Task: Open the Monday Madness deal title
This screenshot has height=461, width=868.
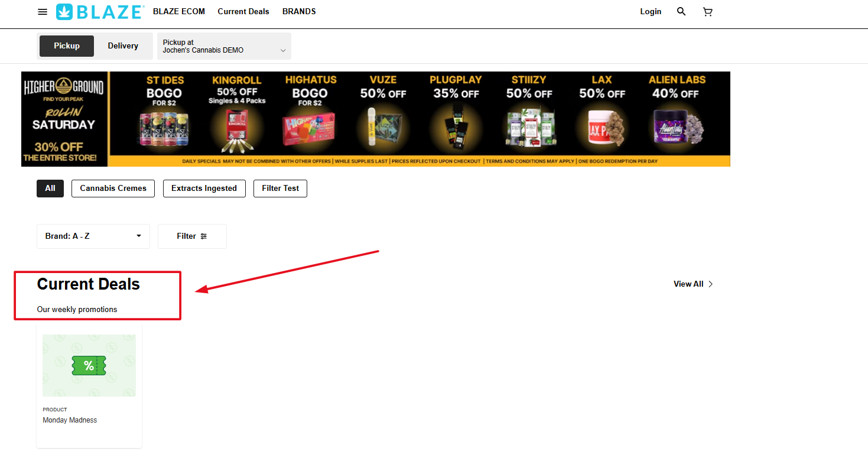Action: coord(70,420)
